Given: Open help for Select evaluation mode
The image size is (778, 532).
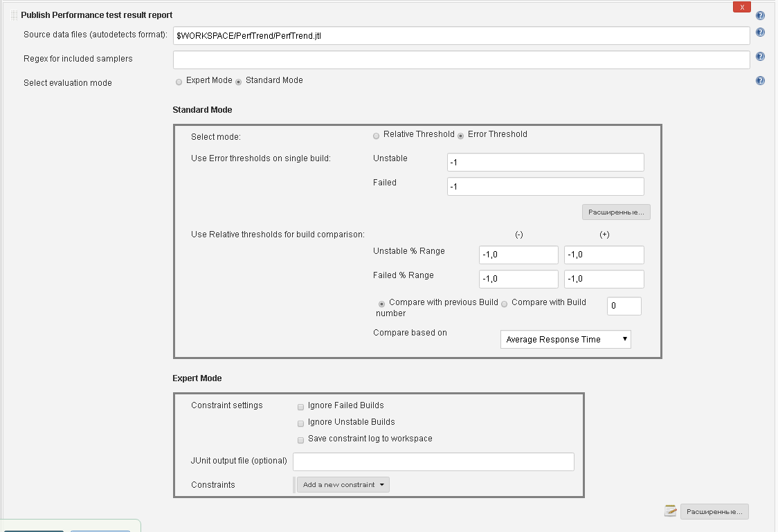Looking at the screenshot, I should pos(759,80).
